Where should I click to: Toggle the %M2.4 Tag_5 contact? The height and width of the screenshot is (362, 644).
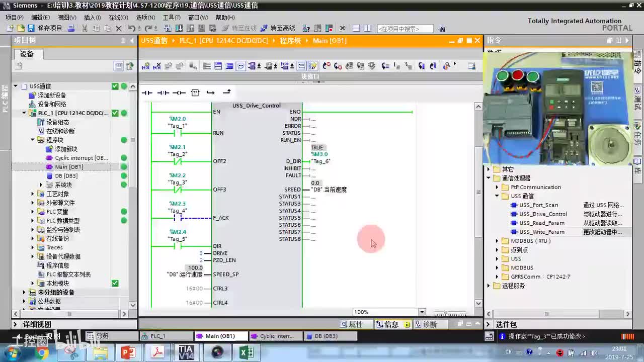click(x=177, y=246)
